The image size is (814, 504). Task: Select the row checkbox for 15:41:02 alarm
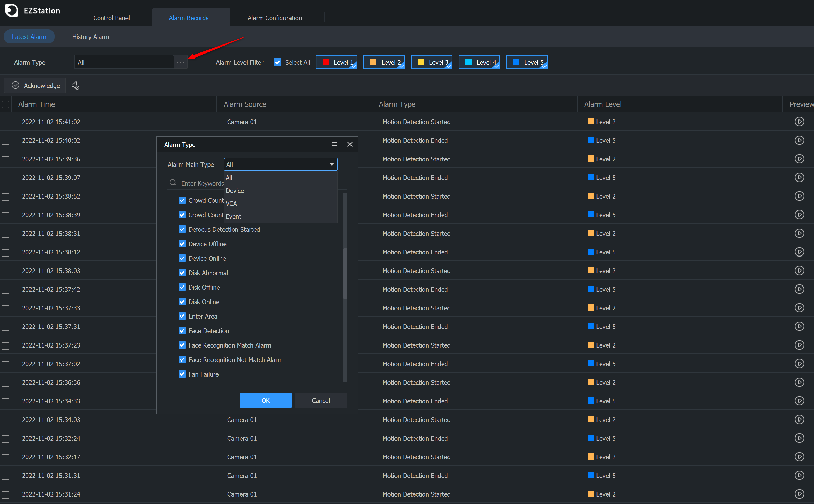(x=5, y=122)
